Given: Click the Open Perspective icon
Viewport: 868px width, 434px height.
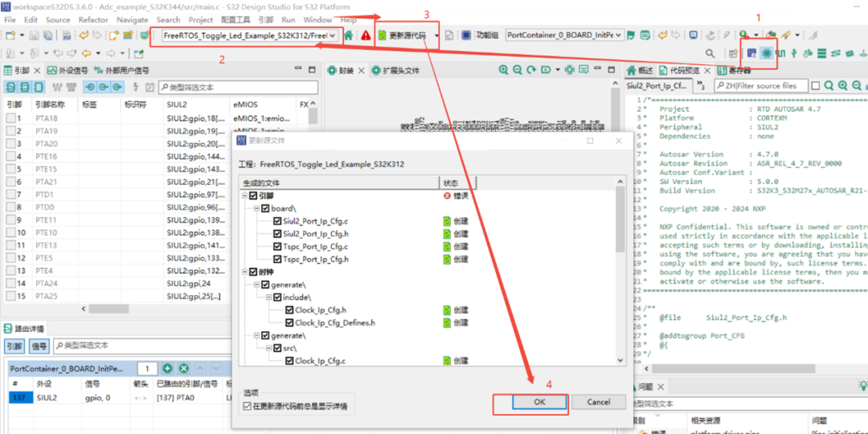Looking at the screenshot, I should tap(734, 53).
